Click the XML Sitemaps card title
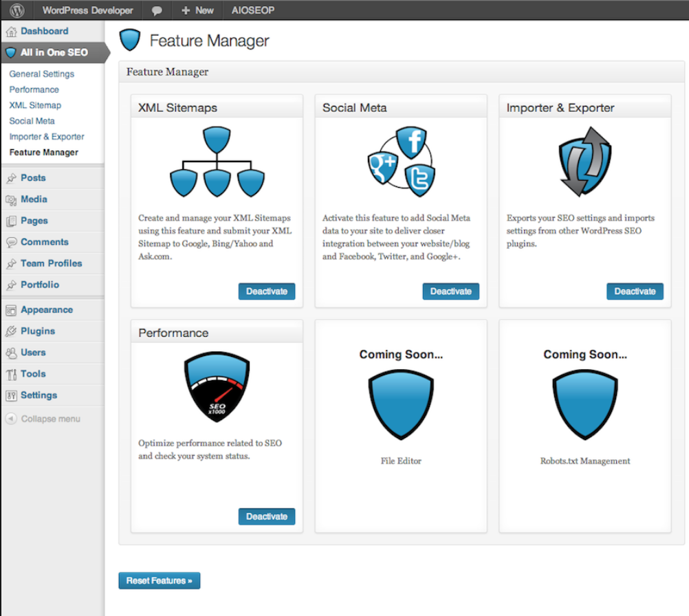This screenshot has width=689, height=616. [x=177, y=108]
